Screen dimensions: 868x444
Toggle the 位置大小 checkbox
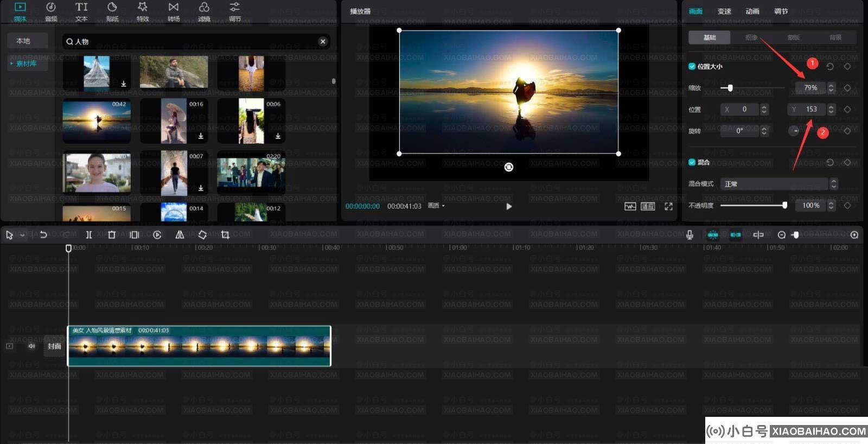pos(692,66)
